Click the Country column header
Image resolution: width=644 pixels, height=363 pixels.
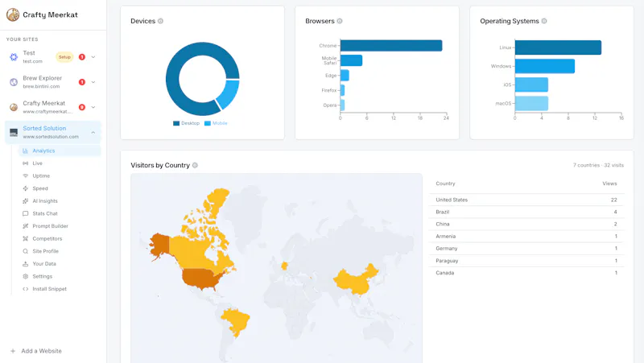[445, 184]
